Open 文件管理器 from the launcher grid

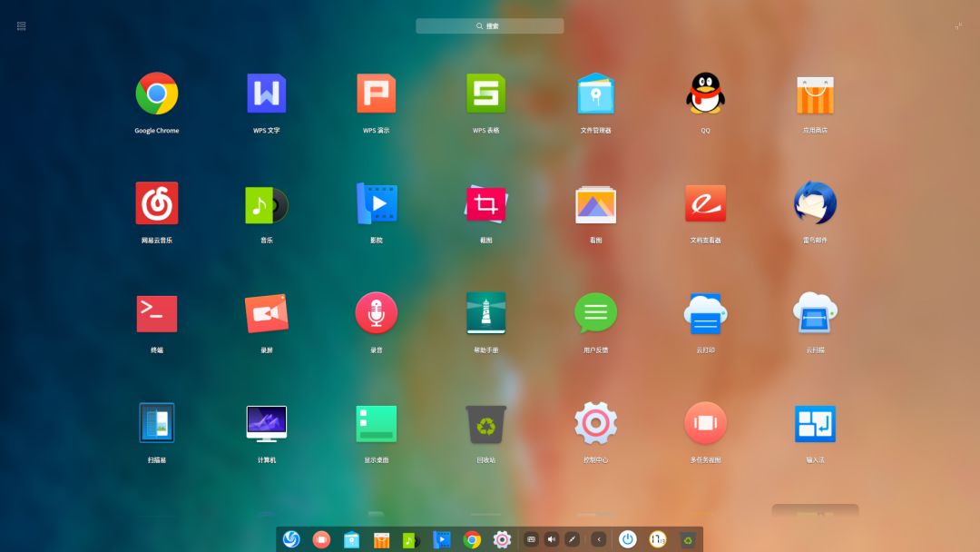[x=595, y=94]
